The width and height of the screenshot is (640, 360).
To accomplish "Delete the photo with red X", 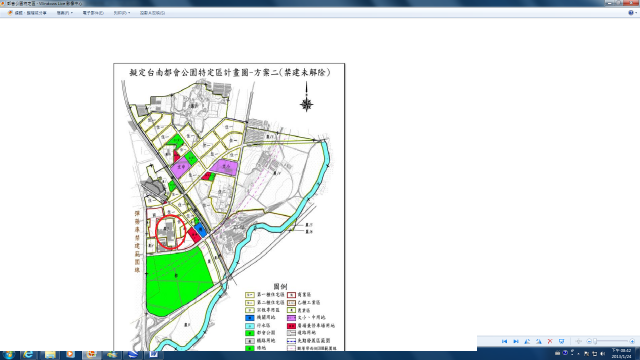I will pos(550,341).
